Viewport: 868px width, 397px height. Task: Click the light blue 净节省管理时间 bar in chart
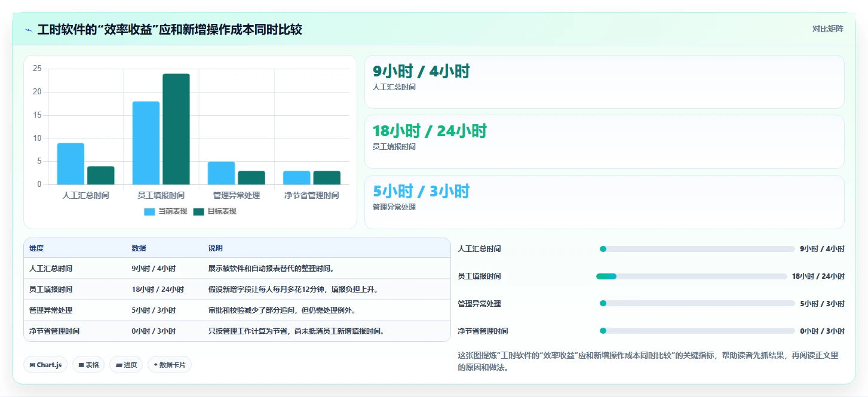point(297,178)
